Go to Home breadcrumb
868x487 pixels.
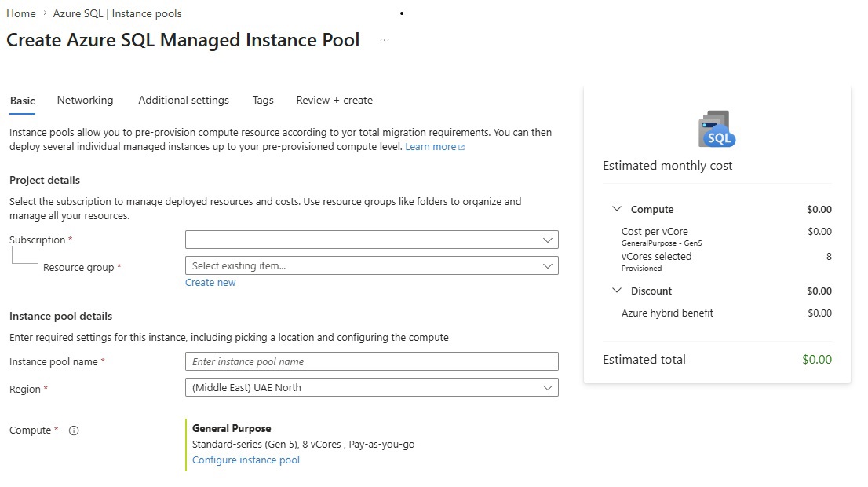point(21,13)
